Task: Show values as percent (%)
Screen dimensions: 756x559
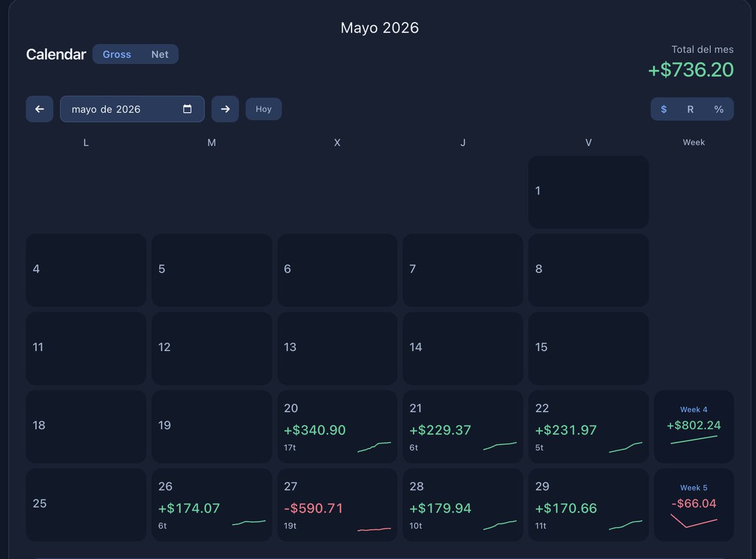Action: pos(719,109)
